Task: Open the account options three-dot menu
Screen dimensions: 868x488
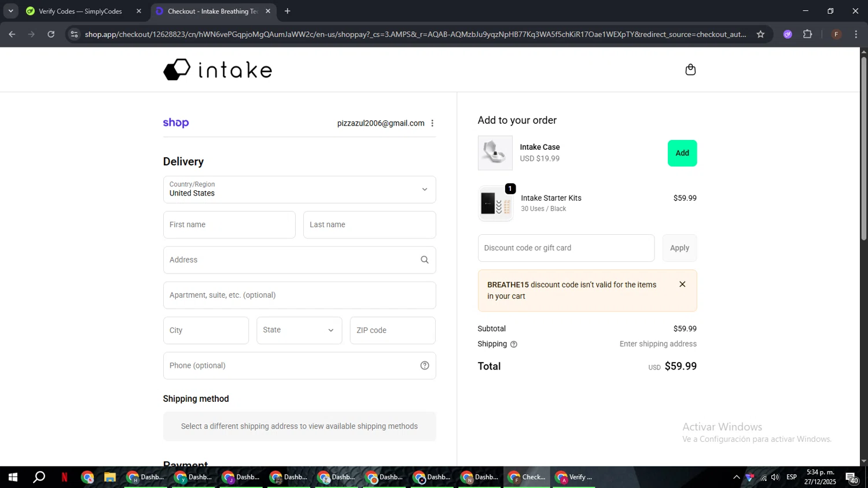Action: tap(432, 123)
